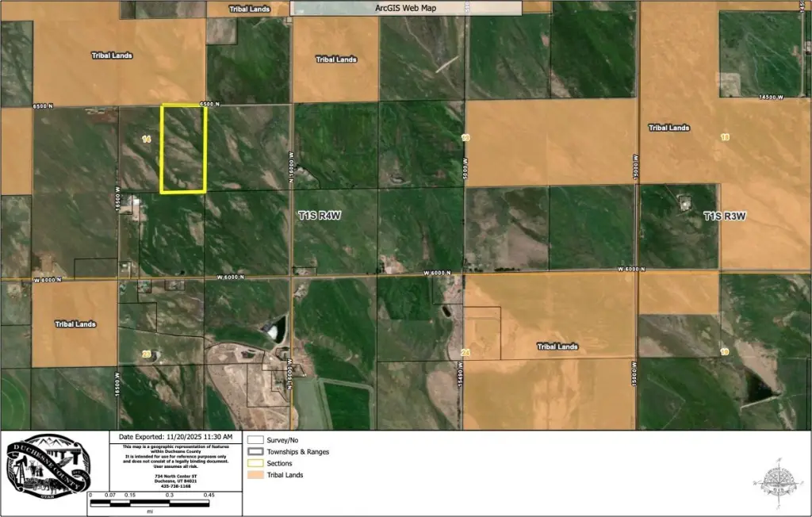Click the orange Tribal Lands legend swatch

click(x=255, y=476)
